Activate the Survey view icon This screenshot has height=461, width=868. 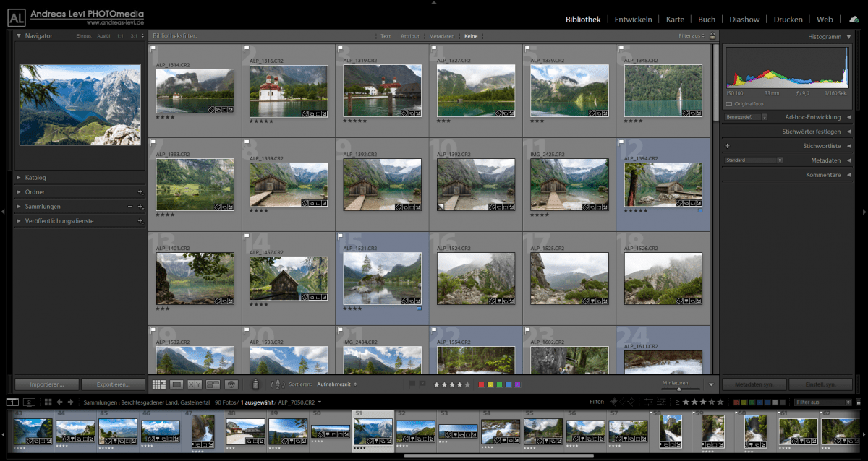tap(213, 384)
